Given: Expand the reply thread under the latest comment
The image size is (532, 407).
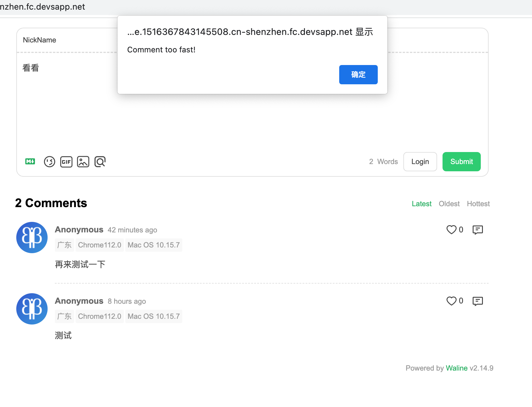Looking at the screenshot, I should point(477,230).
